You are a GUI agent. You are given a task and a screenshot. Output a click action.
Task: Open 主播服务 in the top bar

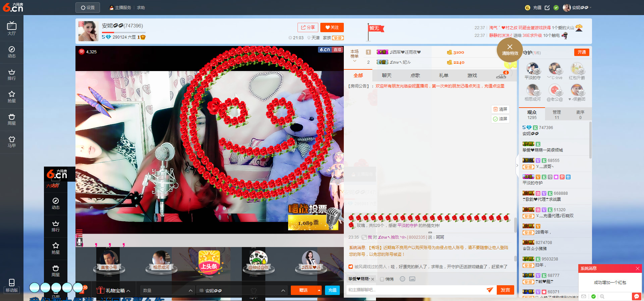point(120,7)
